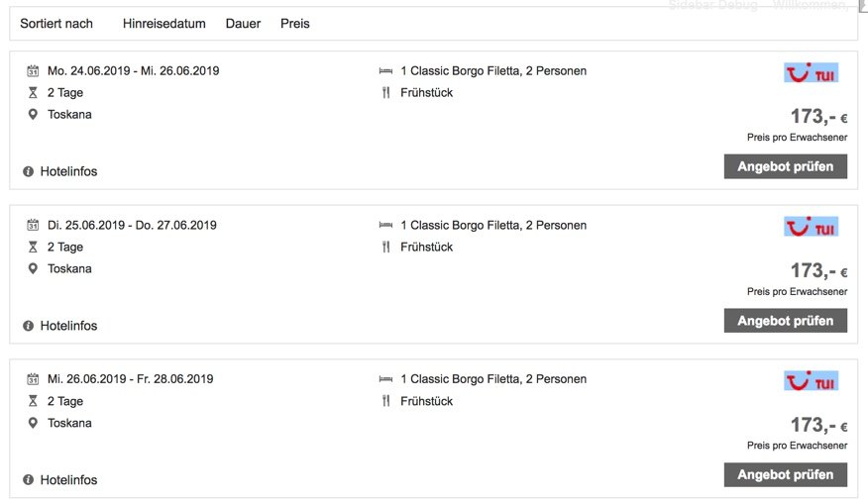Click calendar icon for 24.06.2019 offer
The image size is (868, 504).
pyautogui.click(x=33, y=71)
